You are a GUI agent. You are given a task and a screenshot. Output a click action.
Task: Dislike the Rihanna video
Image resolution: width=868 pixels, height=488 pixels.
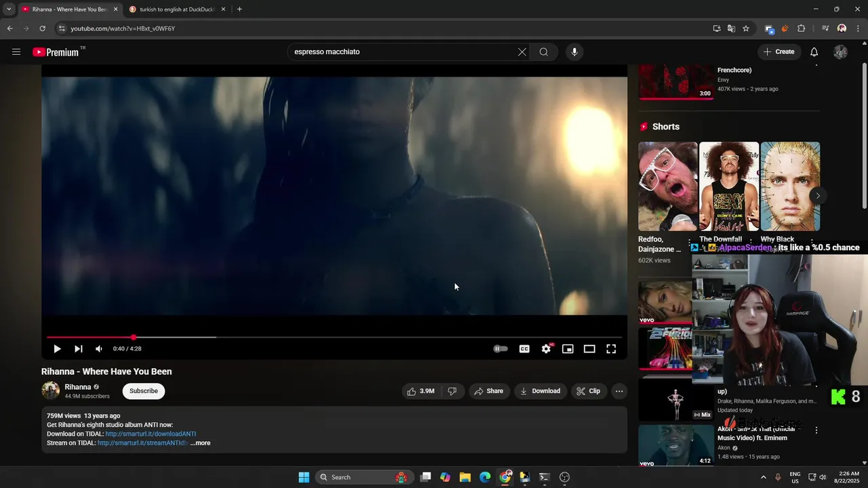(452, 391)
